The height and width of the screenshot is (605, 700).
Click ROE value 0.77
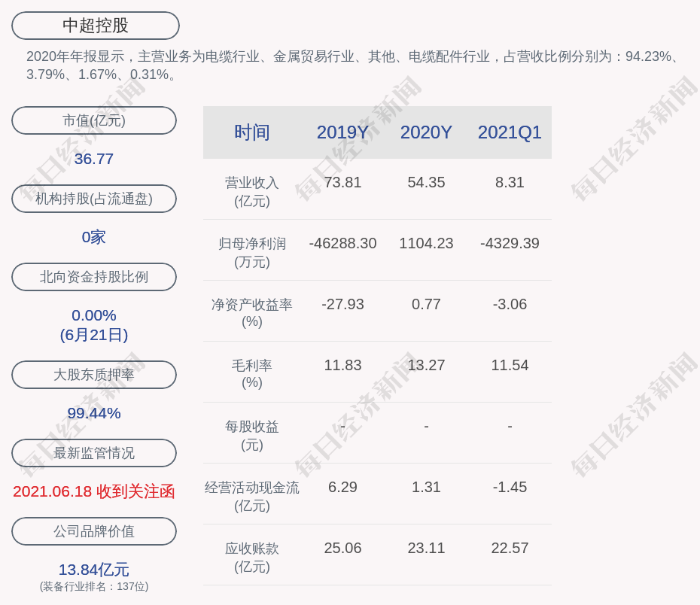426,304
